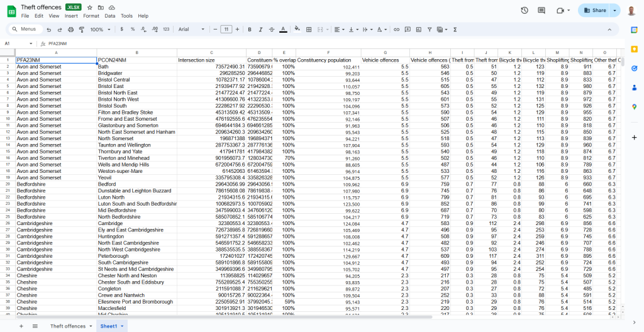Screen dimensions: 644x332
Task: Click the borders icon in toolbar
Action: 308,30
